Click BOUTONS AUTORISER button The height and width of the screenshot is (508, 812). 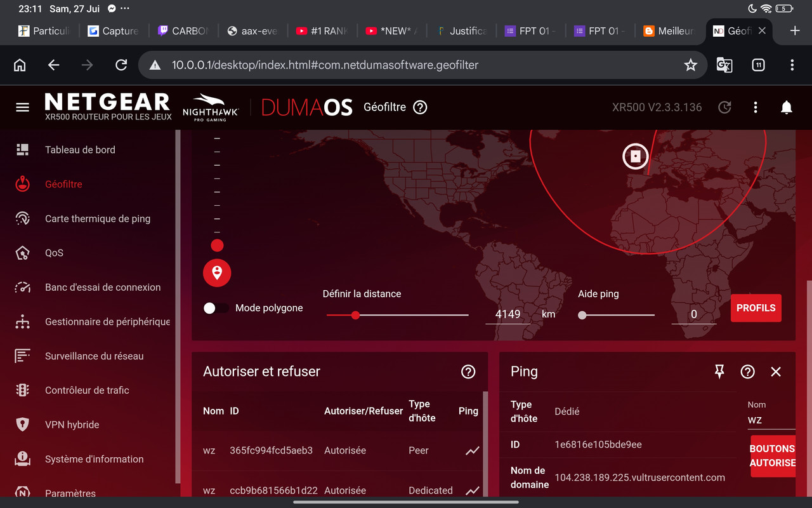pos(773,456)
